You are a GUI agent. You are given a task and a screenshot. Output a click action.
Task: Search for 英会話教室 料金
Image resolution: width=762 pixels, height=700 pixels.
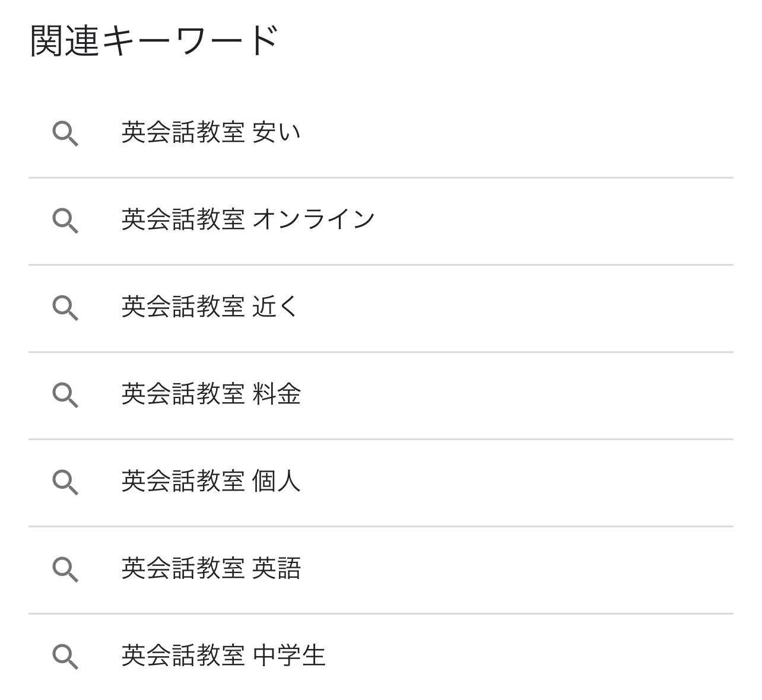211,394
